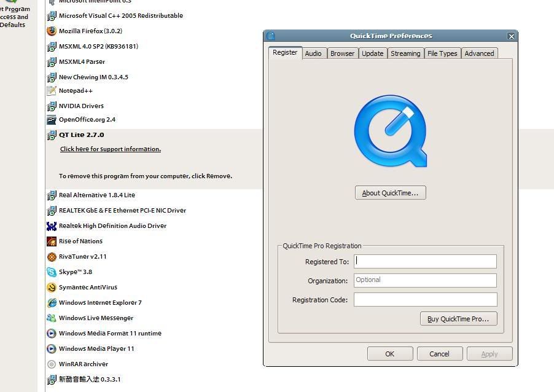Focus the Registration Code field

(x=425, y=300)
